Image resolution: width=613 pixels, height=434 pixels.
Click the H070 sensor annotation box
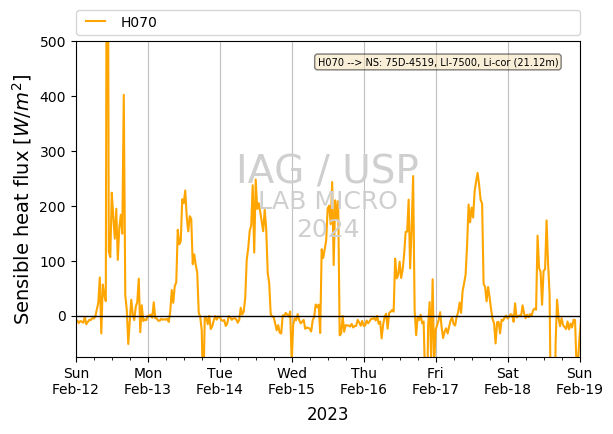[x=438, y=62]
